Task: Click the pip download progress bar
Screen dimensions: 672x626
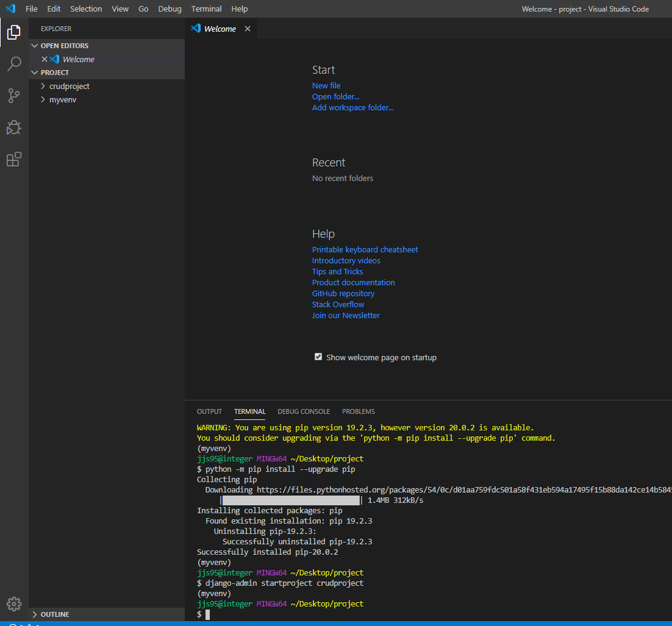Action: [x=291, y=500]
